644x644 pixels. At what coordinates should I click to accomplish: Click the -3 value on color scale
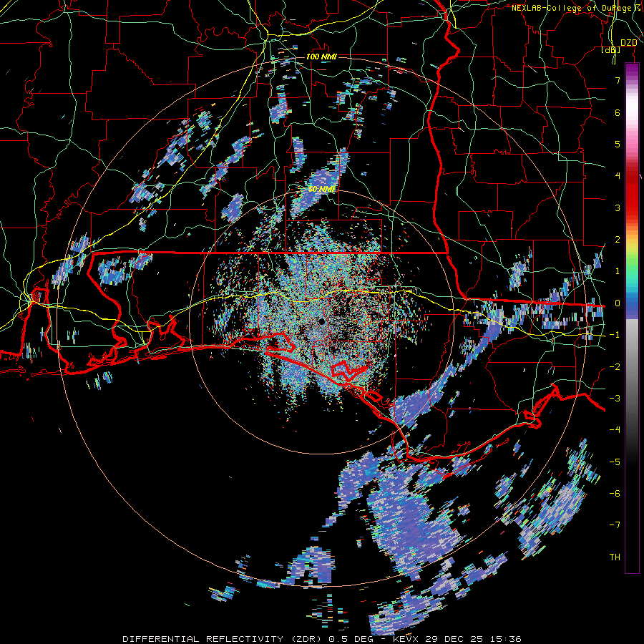(x=615, y=399)
